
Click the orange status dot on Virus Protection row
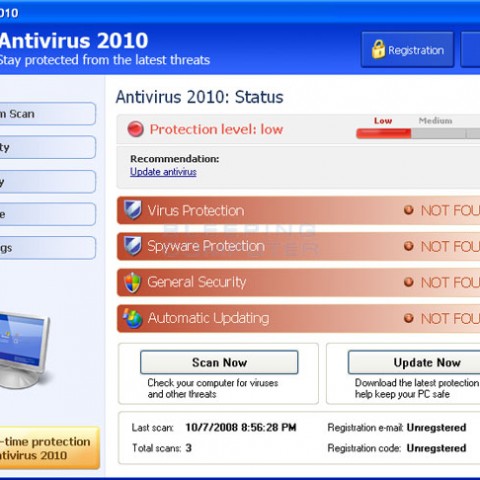coord(409,210)
